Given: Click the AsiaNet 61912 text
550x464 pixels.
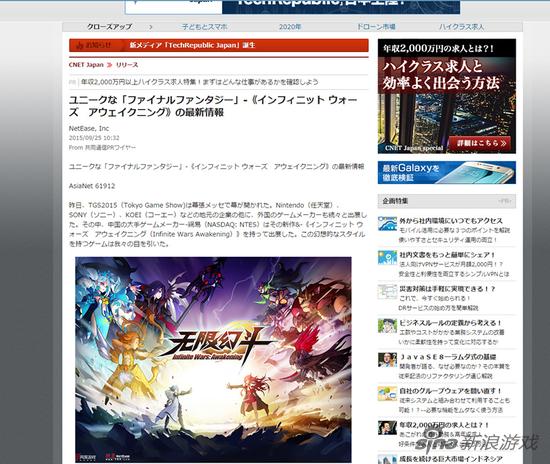Looking at the screenshot, I should click(92, 186).
